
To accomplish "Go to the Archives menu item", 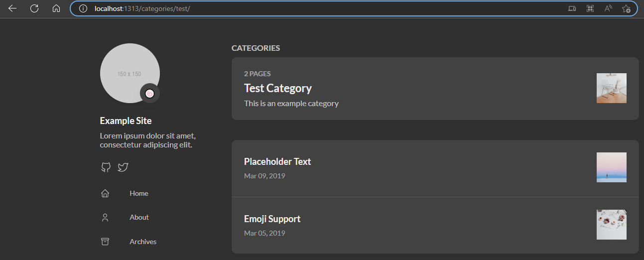I will [x=143, y=242].
